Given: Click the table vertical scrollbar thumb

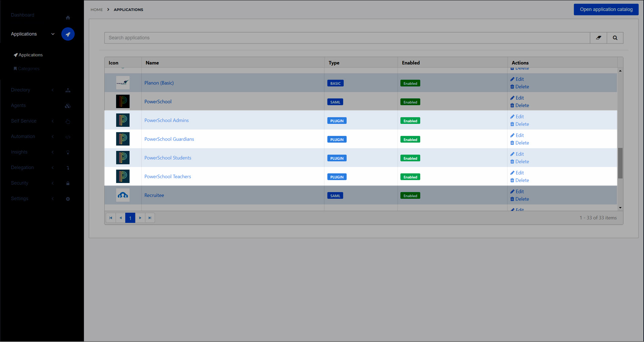Looking at the screenshot, I should (x=620, y=163).
